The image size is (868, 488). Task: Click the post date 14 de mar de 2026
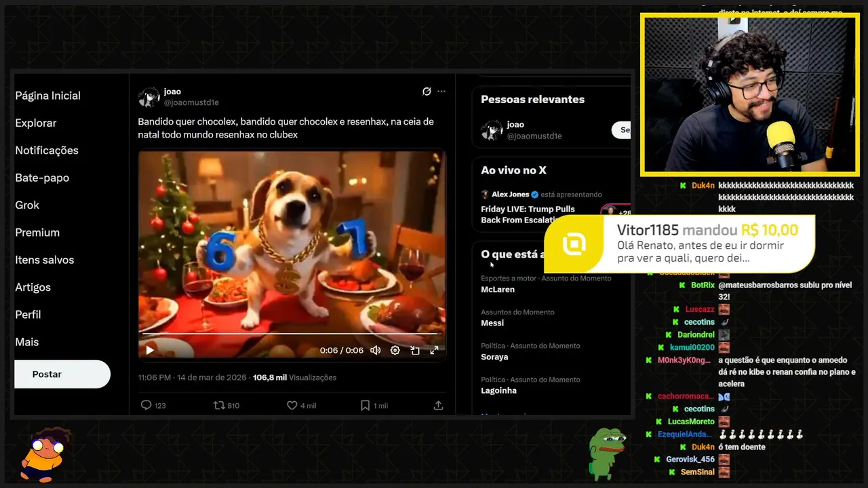(212, 378)
